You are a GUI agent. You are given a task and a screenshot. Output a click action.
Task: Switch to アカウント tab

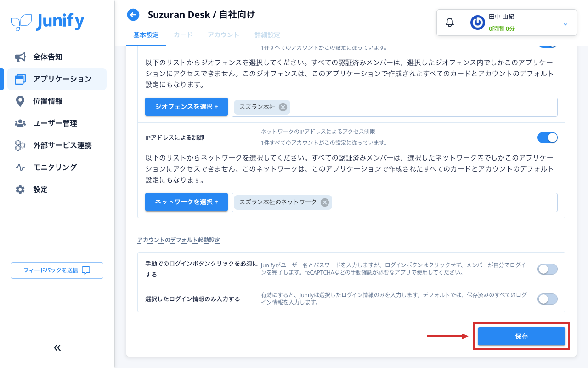pos(224,35)
